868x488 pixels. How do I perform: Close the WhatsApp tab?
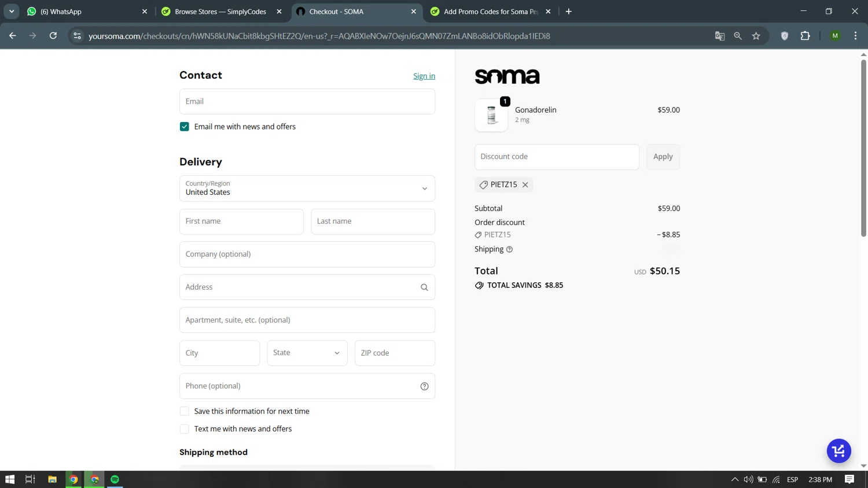click(145, 12)
